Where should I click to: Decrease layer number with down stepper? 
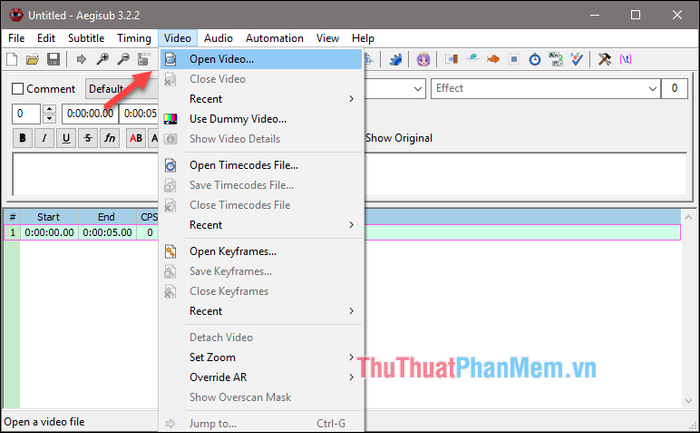(50, 119)
